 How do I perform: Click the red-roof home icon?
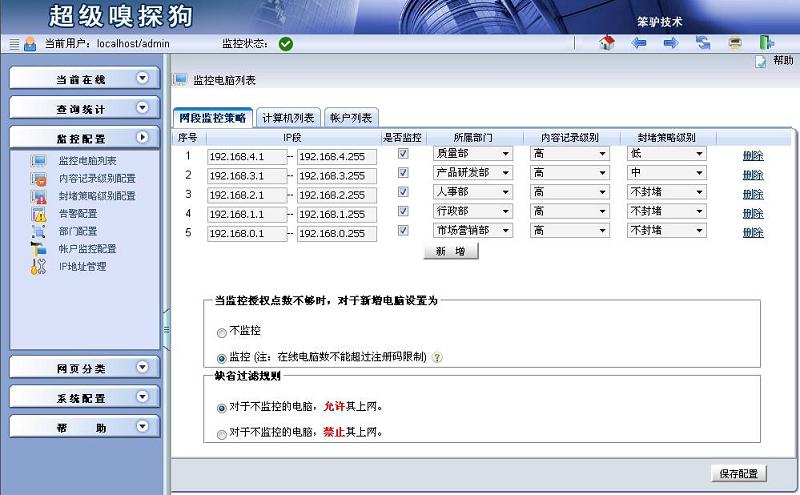pos(606,43)
